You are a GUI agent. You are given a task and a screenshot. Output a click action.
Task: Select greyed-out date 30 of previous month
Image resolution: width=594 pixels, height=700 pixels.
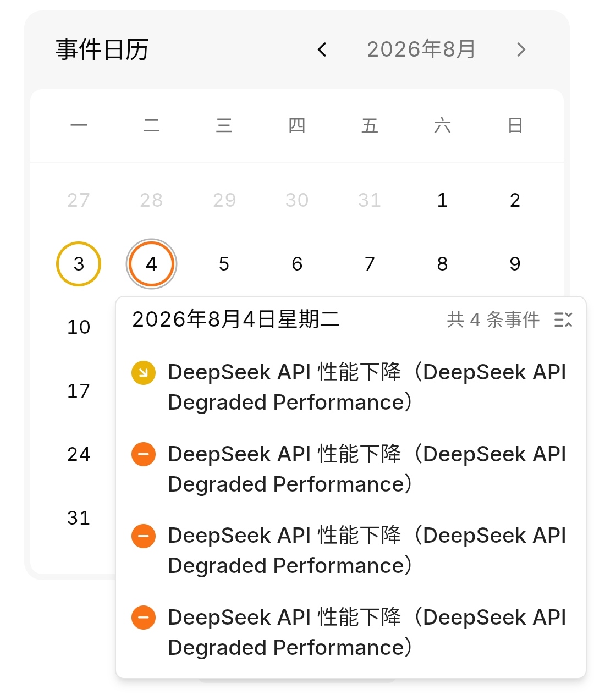(297, 200)
